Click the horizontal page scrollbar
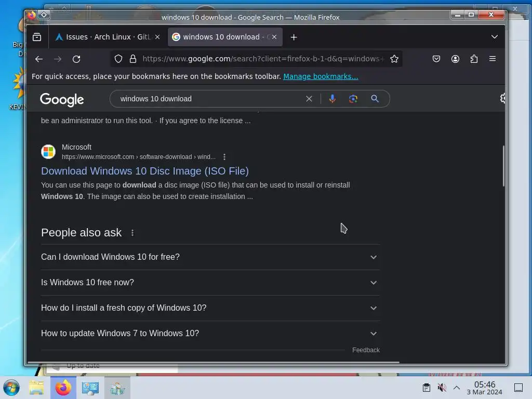The width and height of the screenshot is (532, 399). (x=213, y=362)
